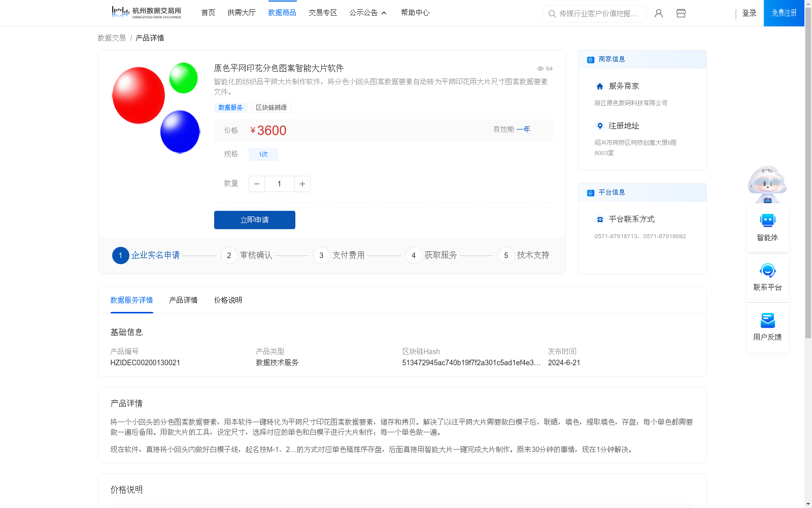Click the 平台信息 panel icon
812x508 pixels.
[591, 193]
